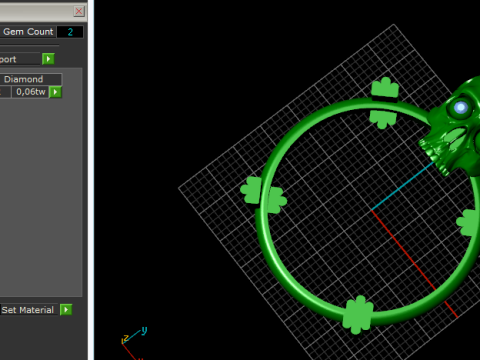
Task: Click the Gem Count value field
Action: point(70,32)
